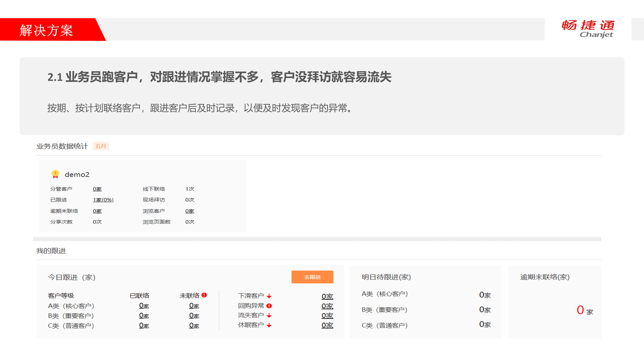Click A类 已联络 0家 count
Viewport: 644px width, 362px height.
pos(144,306)
